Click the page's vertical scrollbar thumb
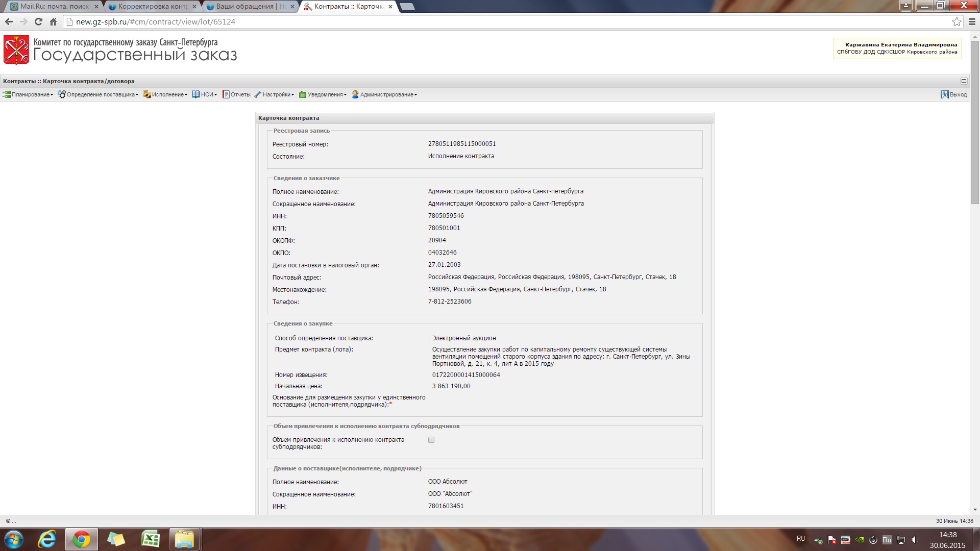This screenshot has height=551, width=980. tap(974, 122)
